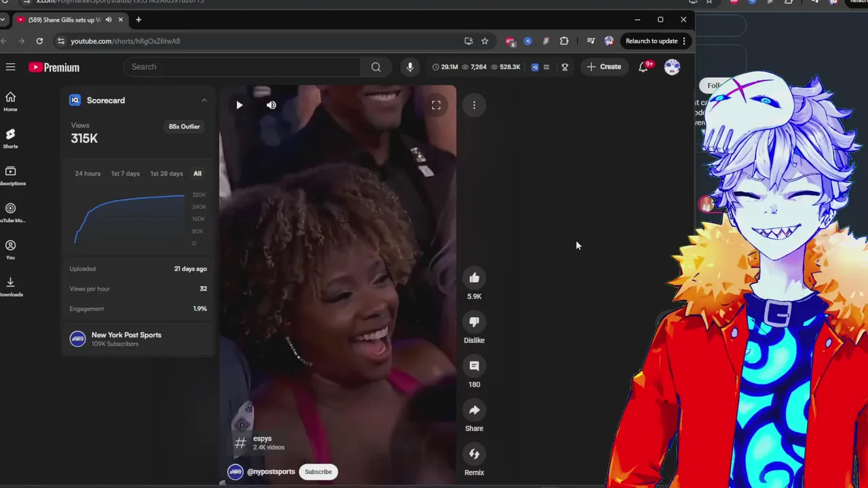Click the 528.3K views stat
The height and width of the screenshot is (488, 868).
505,67
